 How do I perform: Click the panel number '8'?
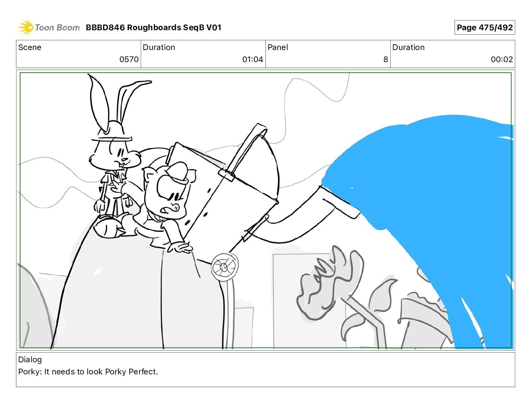(x=386, y=59)
